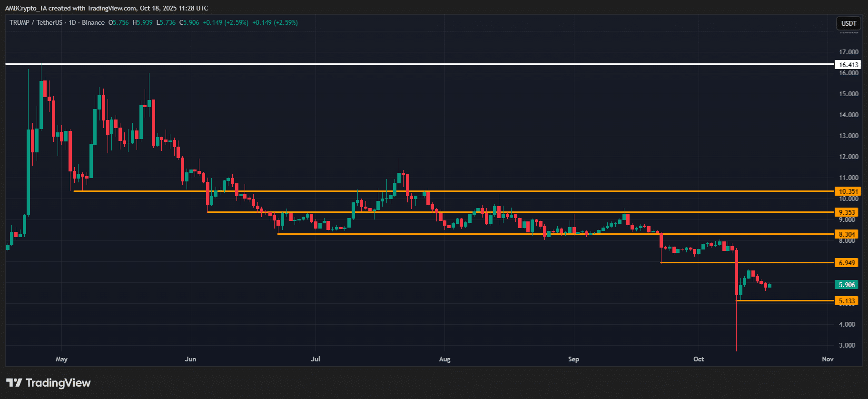Select the 10.351 orange price label
Viewport: 868px width, 399px height.
848,191
